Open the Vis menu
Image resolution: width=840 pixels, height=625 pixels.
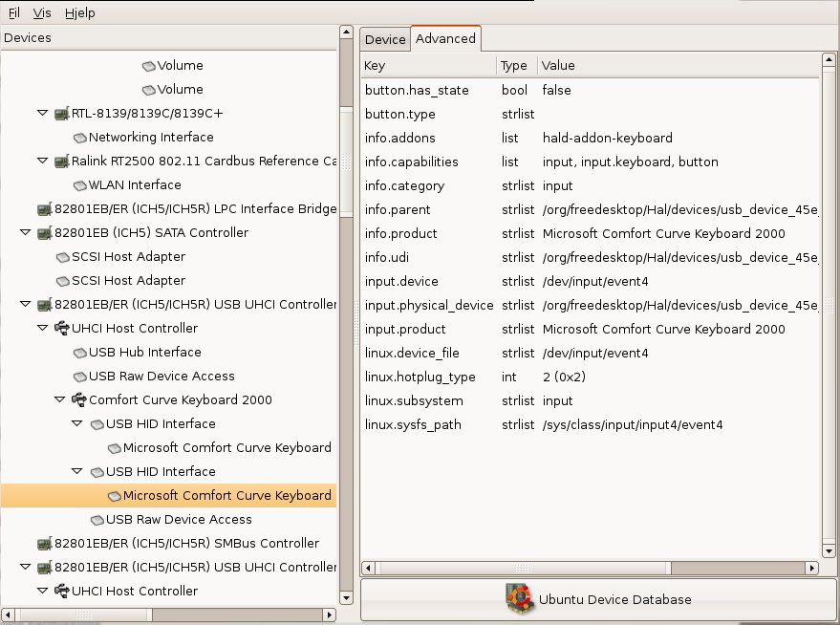pos(42,12)
